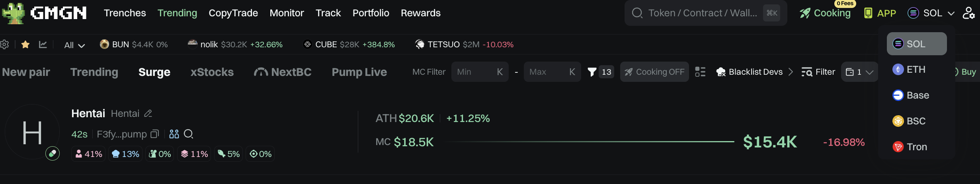Switch to the Surge tab
Image resolution: width=980 pixels, height=184 pixels.
coord(154,72)
